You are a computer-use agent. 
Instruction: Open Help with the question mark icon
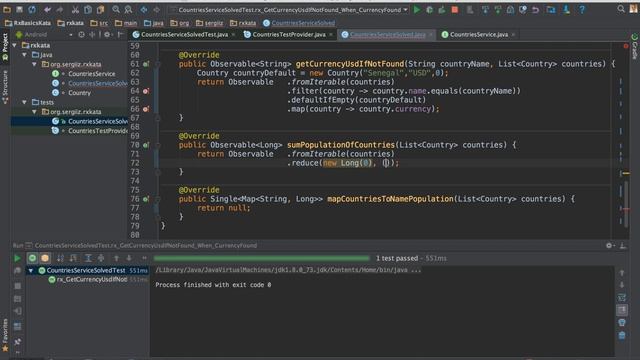[582, 9]
